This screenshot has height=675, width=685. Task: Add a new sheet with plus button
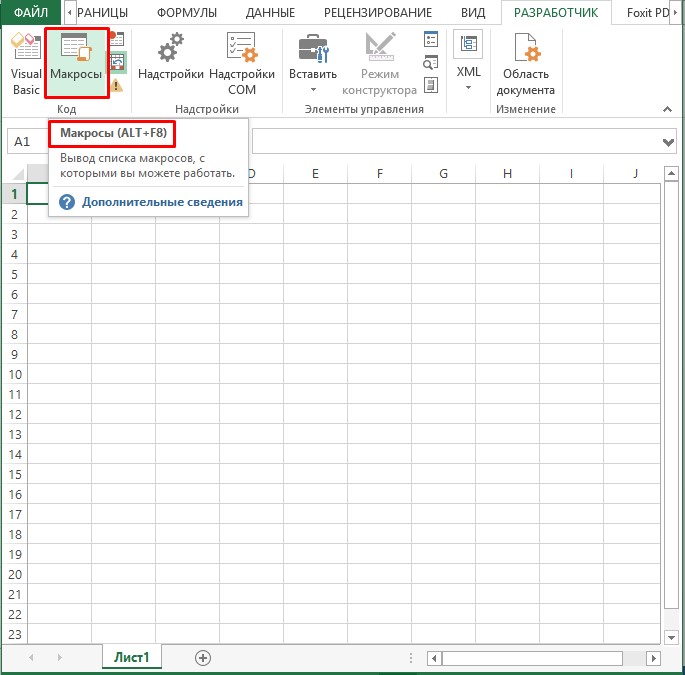203,658
